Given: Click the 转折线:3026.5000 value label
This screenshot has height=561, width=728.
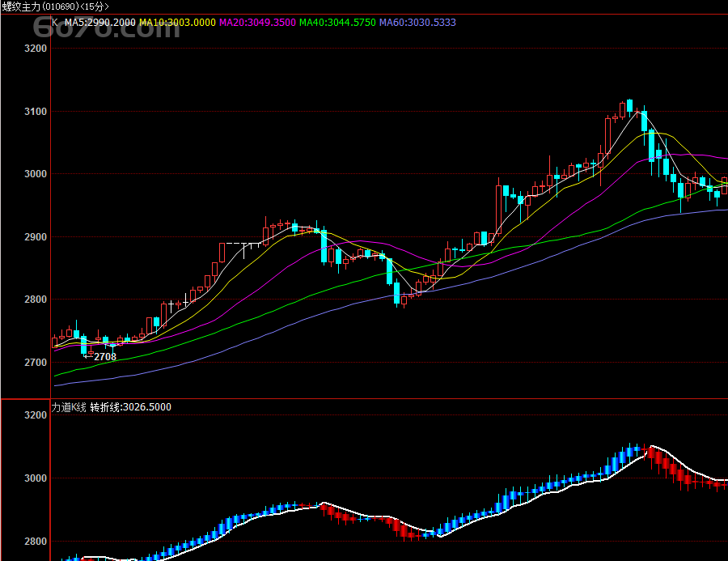Looking at the screenshot, I should click(x=130, y=407).
